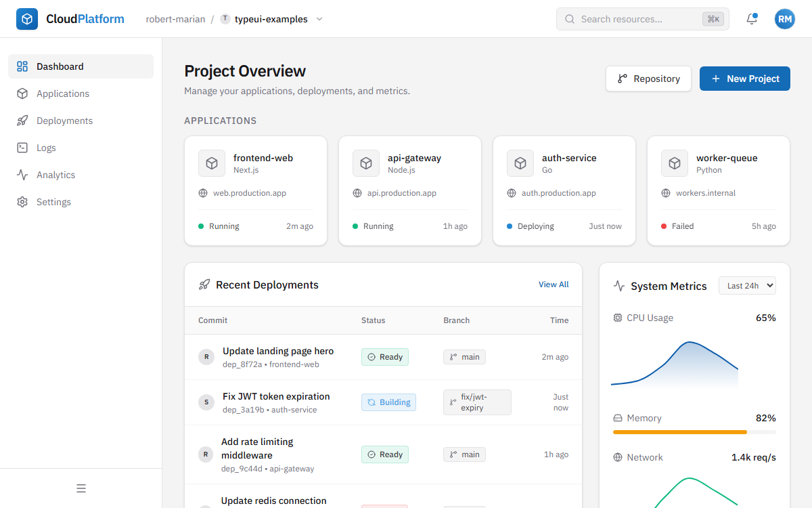Click the Failed status on worker-queue
This screenshot has width=812, height=508.
tap(677, 226)
